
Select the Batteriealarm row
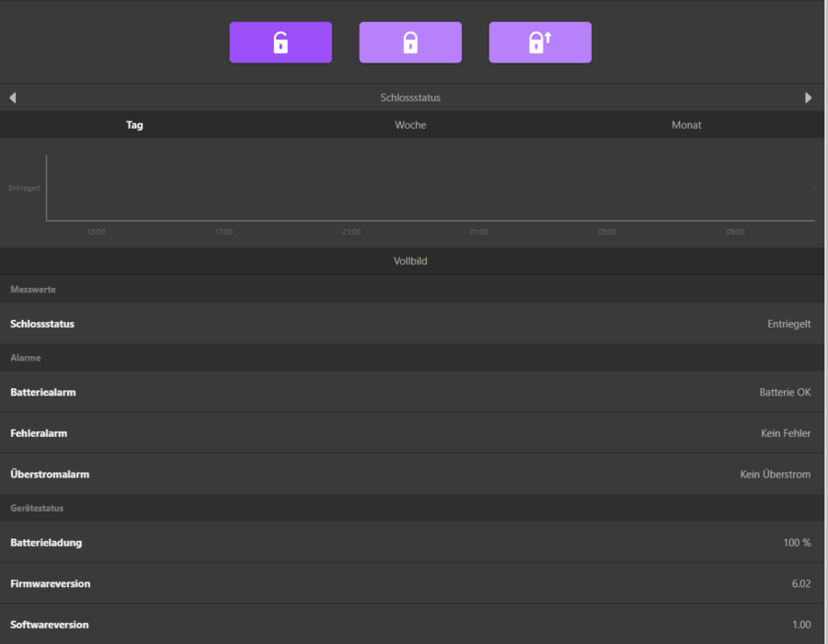(412, 392)
